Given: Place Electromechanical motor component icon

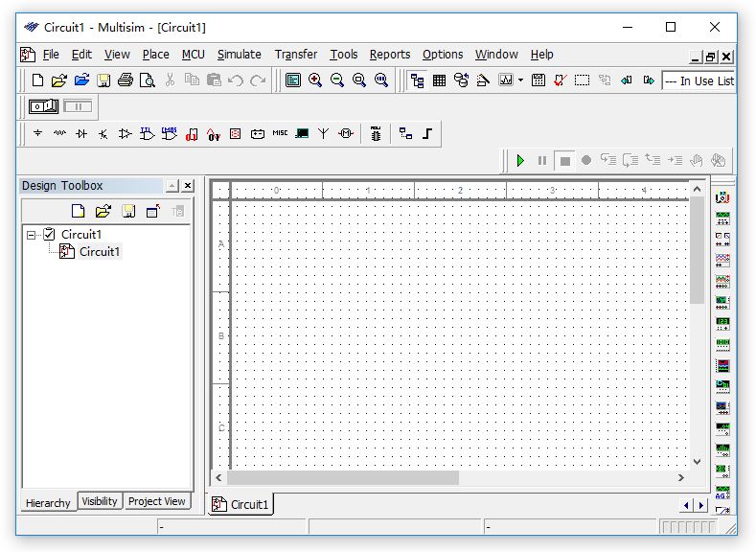Looking at the screenshot, I should pyautogui.click(x=346, y=133).
